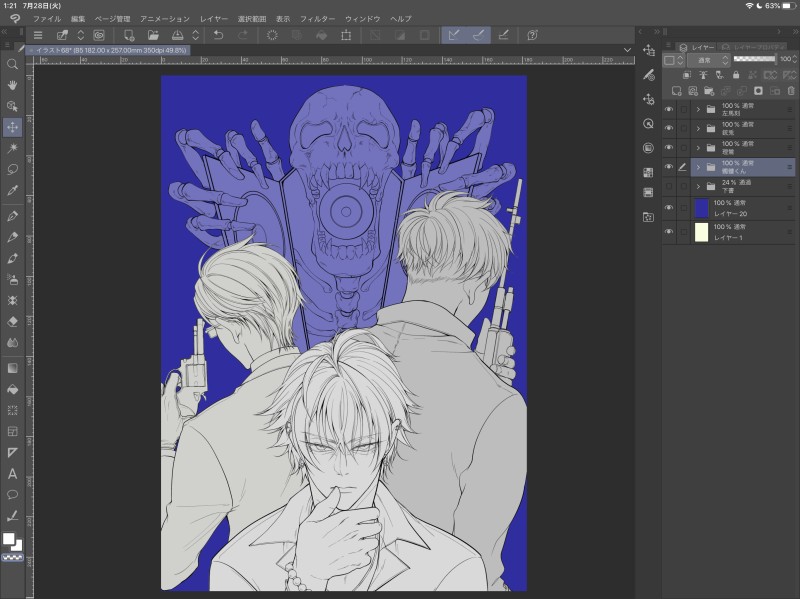The height and width of the screenshot is (599, 800).
Task: Expand the third layer folder
Action: 698,147
